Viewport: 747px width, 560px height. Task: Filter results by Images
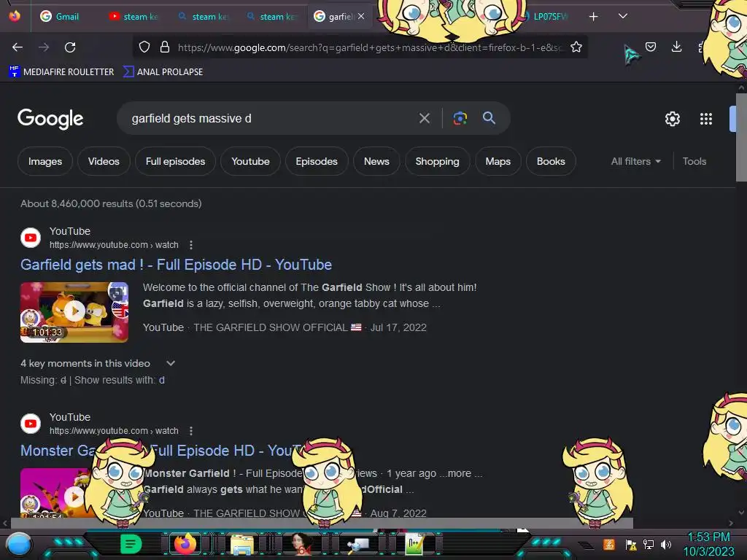click(45, 161)
